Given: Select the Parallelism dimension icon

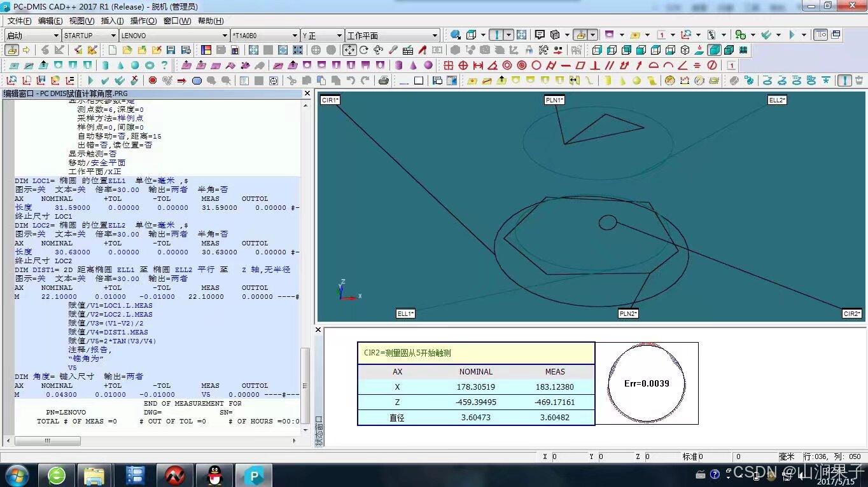Looking at the screenshot, I should click(x=610, y=65).
